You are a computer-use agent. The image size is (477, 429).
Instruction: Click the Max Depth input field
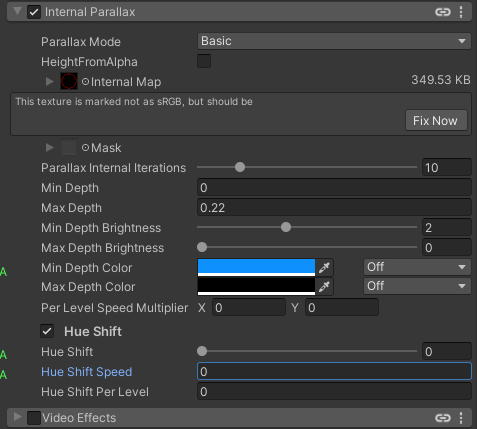334,208
